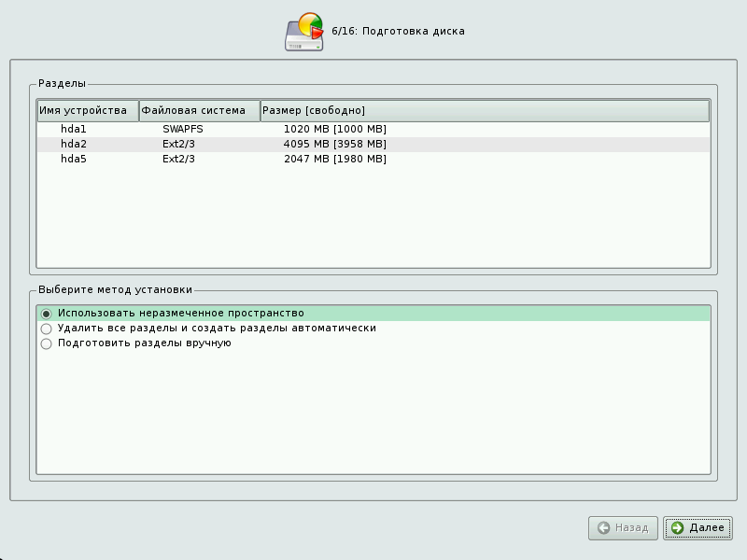Click the SWAPFS file system cell

[182, 130]
